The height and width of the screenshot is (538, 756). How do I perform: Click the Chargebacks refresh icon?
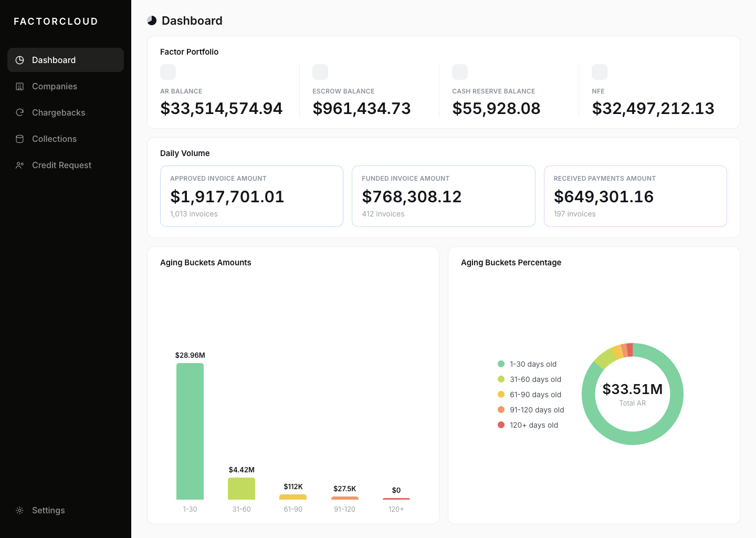(20, 112)
